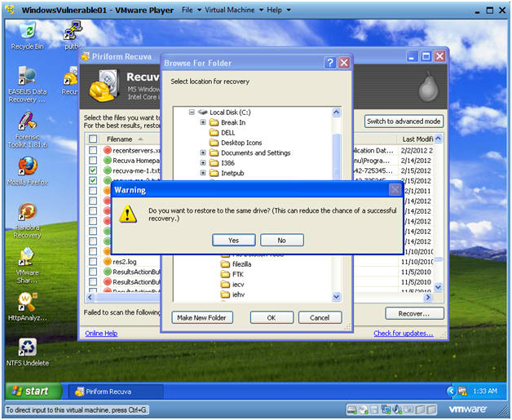Click file list horizontal scroll right arrow
Screen dimensions: 512x420
[x=428, y=297]
